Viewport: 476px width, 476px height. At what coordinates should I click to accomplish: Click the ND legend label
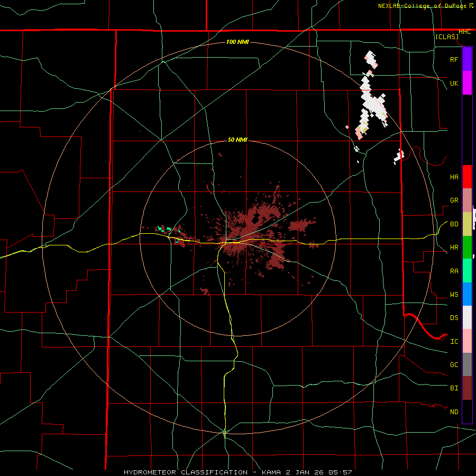(x=454, y=412)
